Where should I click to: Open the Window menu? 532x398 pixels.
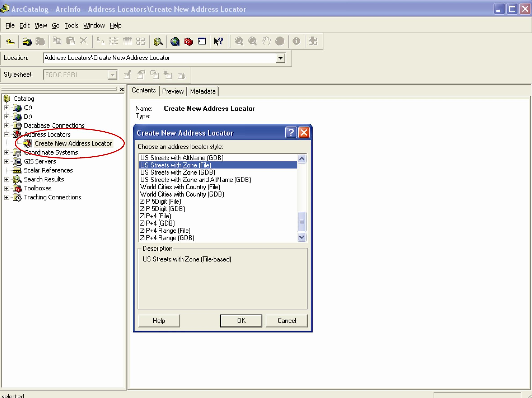(x=94, y=26)
